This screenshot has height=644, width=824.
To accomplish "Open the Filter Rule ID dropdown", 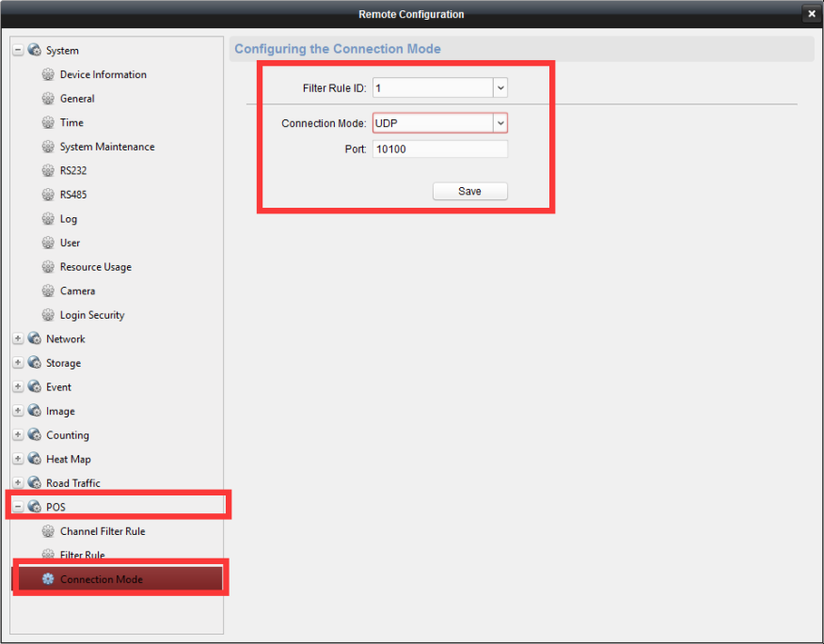I will click(500, 87).
